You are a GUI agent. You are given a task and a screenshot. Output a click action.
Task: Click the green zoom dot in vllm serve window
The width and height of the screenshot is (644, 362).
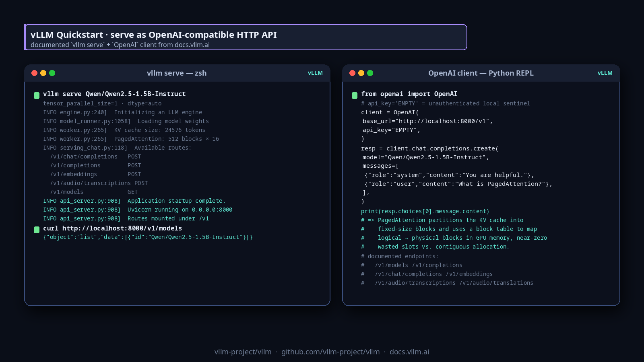point(52,73)
